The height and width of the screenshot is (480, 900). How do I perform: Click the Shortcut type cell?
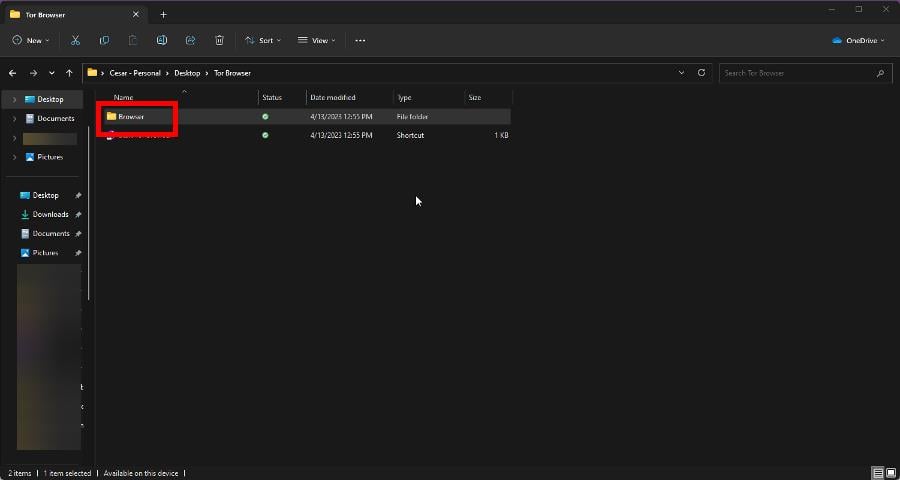[x=410, y=136]
